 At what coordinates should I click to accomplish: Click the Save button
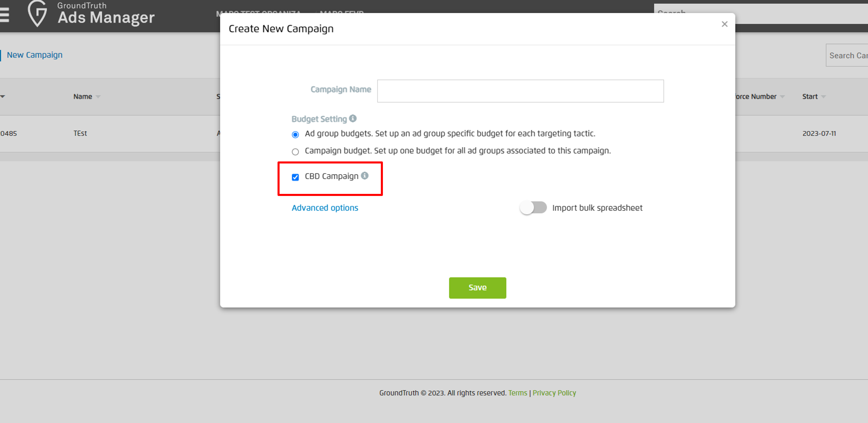tap(477, 288)
